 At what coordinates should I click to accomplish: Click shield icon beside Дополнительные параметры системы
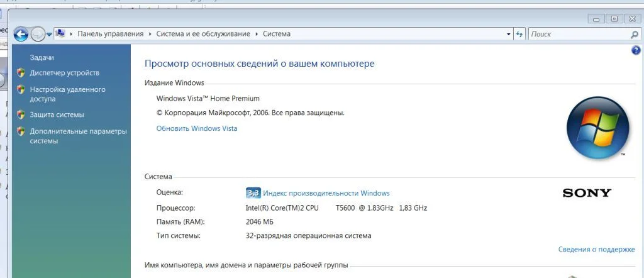tap(21, 131)
